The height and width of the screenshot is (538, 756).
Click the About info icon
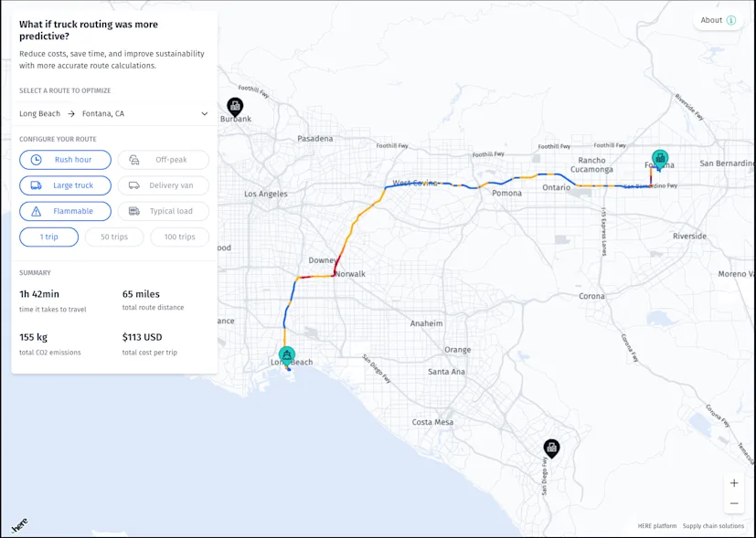(x=731, y=20)
